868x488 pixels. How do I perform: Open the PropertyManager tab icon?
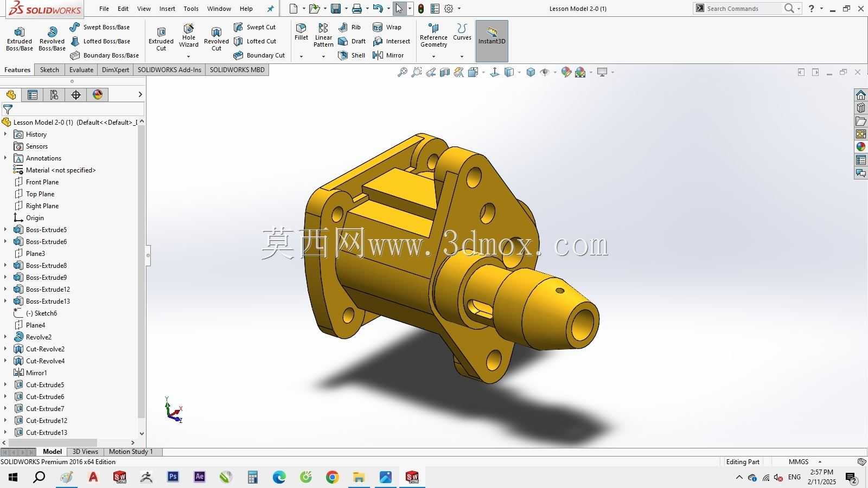coord(33,95)
